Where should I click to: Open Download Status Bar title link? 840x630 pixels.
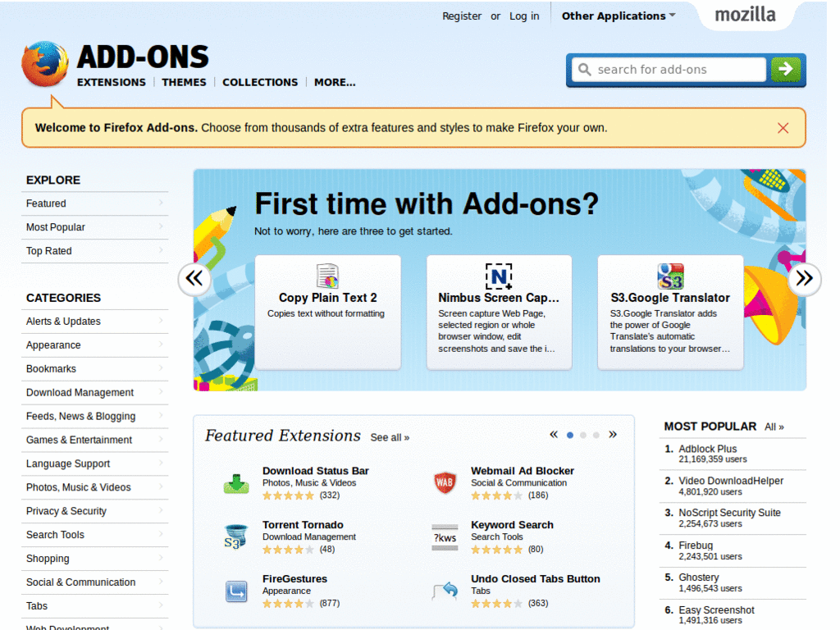[316, 471]
